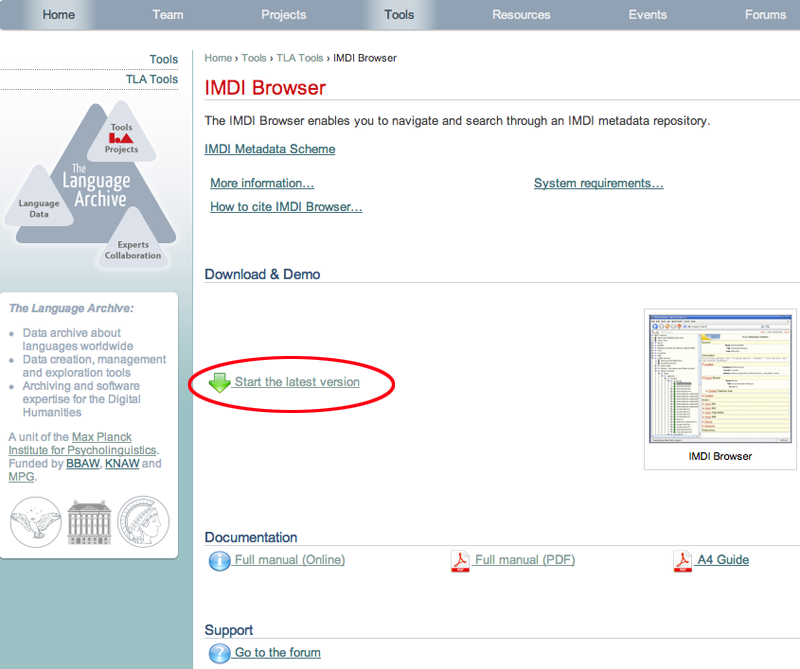
Task: Open the Full manual (PDF) link
Action: click(525, 560)
